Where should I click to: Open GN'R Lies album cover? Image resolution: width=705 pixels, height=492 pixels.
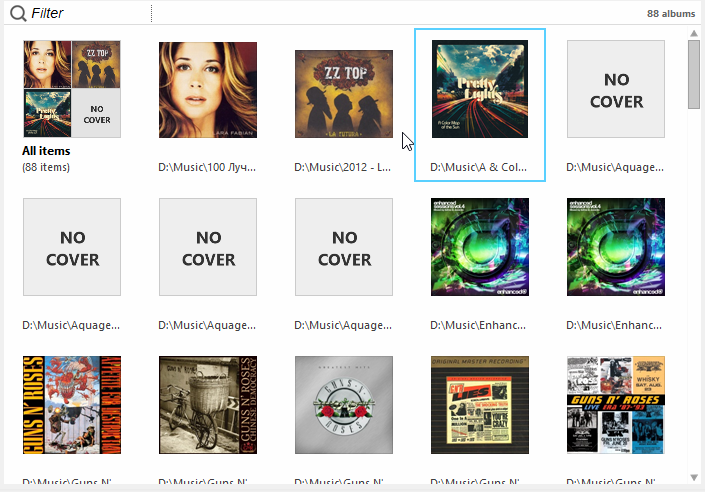480,405
